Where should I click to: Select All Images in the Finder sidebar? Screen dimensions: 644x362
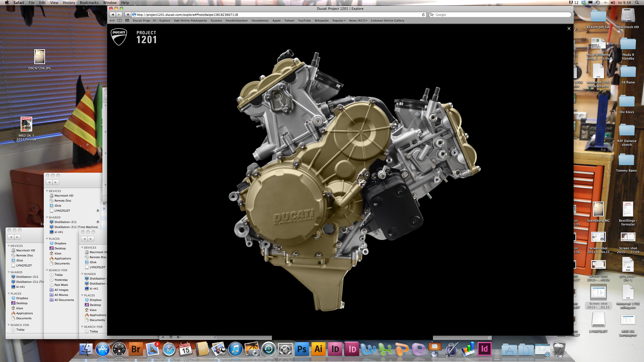tap(61, 290)
